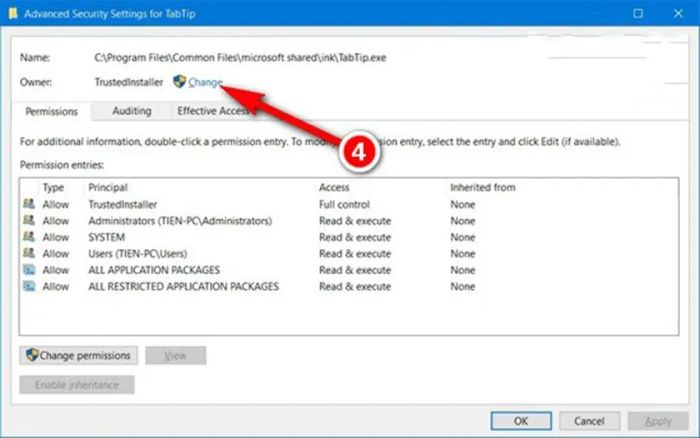Viewport: 700px width, 438px height.
Task: Click the user group icon on the TrustedInstaller row
Action: point(29,204)
